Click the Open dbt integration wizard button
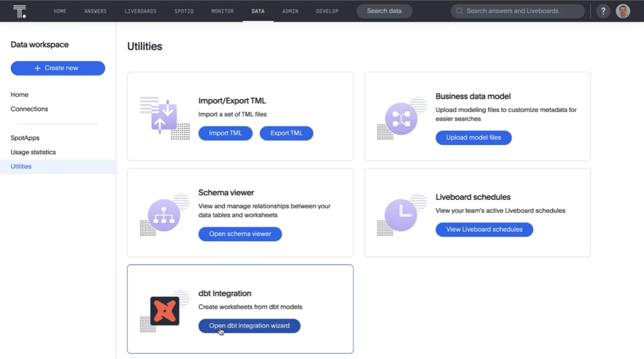This screenshot has width=644, height=359. [249, 326]
